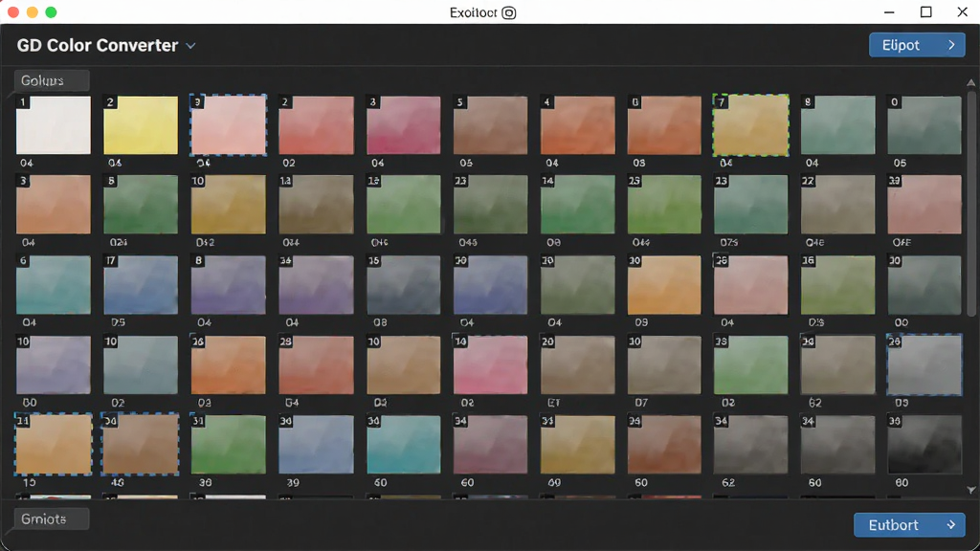Select the magenta swatch numbered 3

[404, 125]
